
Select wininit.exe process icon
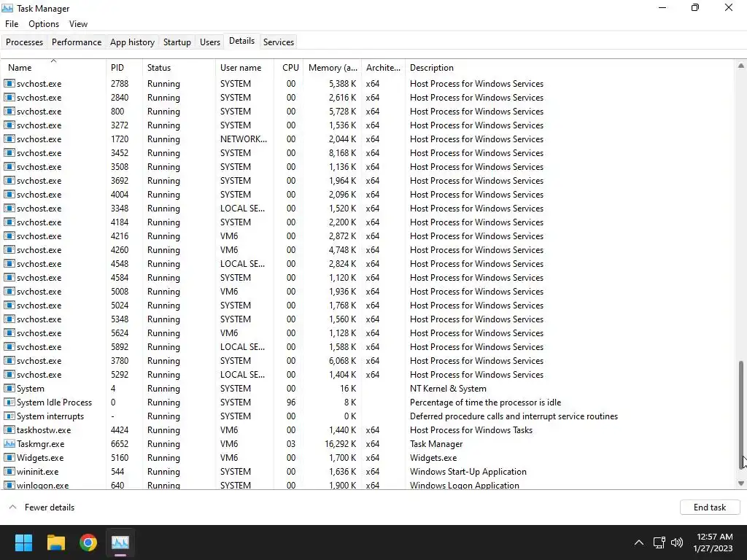(x=9, y=472)
